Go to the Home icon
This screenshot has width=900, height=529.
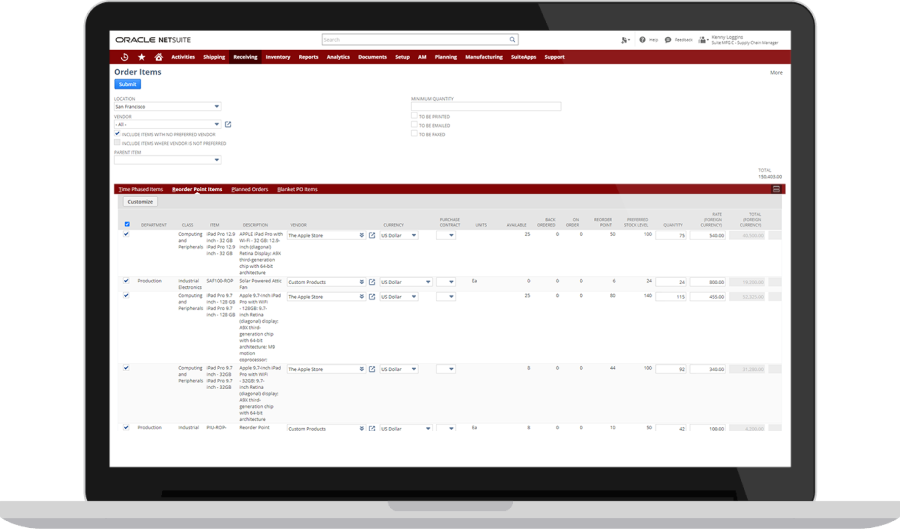coord(158,57)
